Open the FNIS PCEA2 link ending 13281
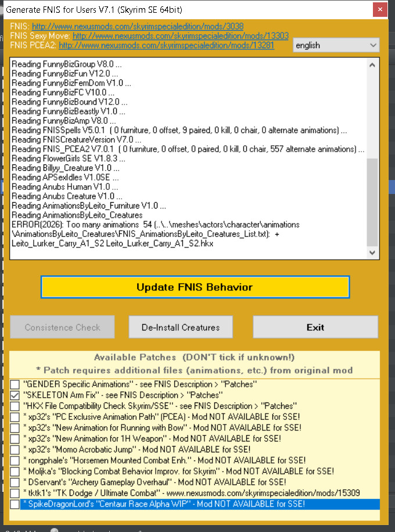395x532 pixels. click(x=166, y=45)
